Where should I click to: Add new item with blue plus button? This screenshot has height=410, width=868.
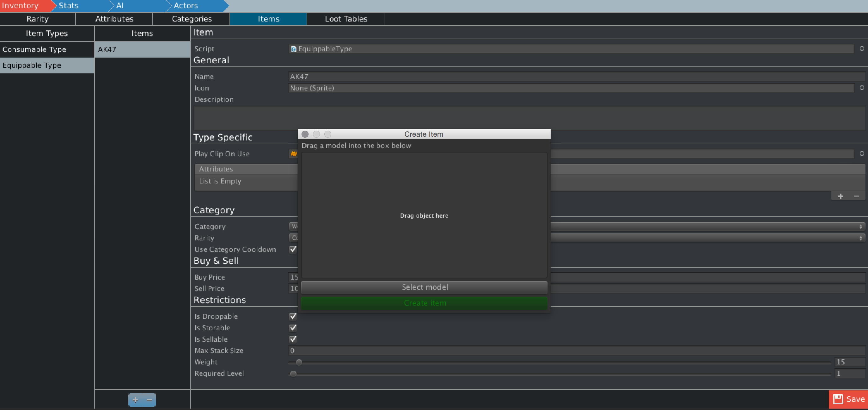point(135,400)
